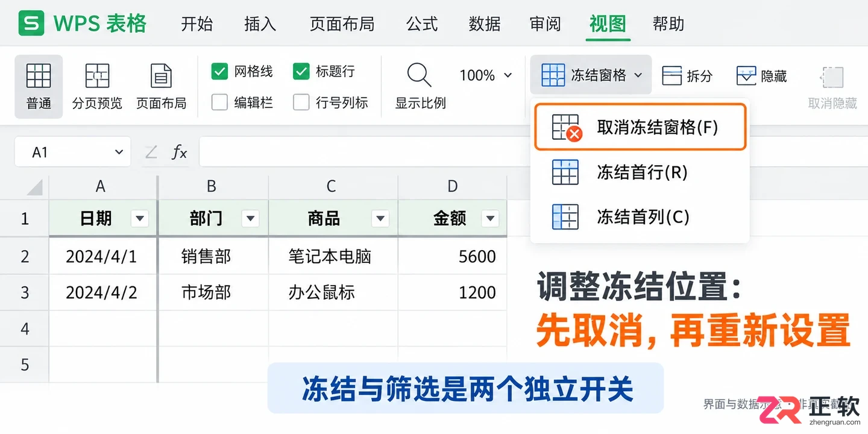Expand the A1 name box dropdown
This screenshot has width=868, height=434.
click(119, 152)
